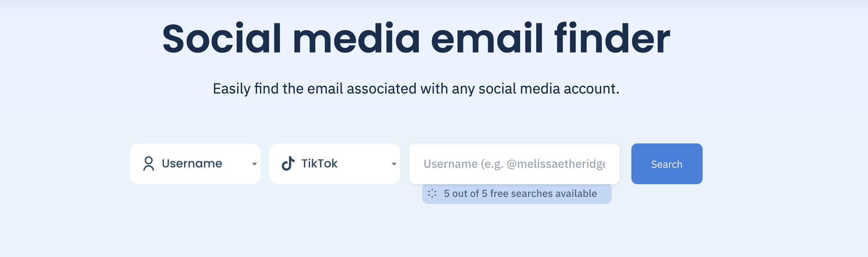Click the word 'Social' in the heading
The image size is (868, 257).
click(222, 39)
